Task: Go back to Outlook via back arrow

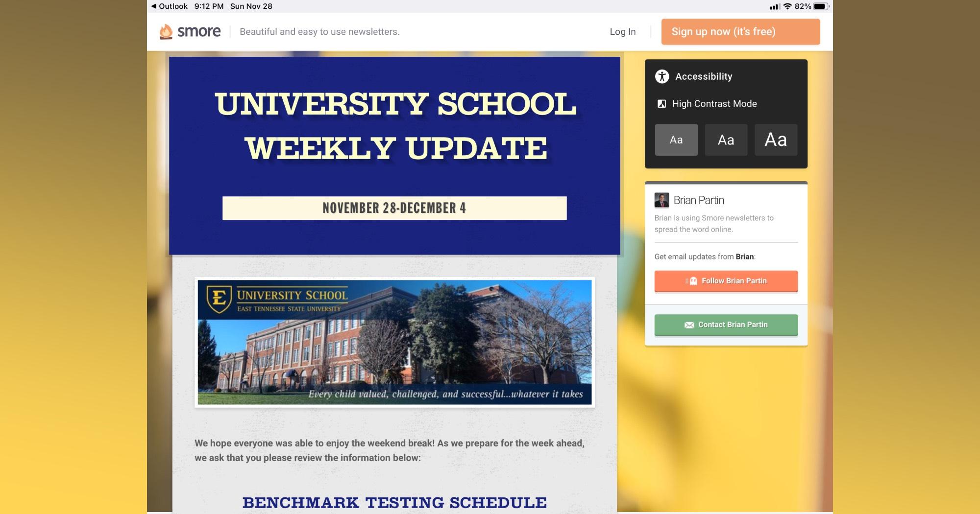Action: (x=154, y=6)
